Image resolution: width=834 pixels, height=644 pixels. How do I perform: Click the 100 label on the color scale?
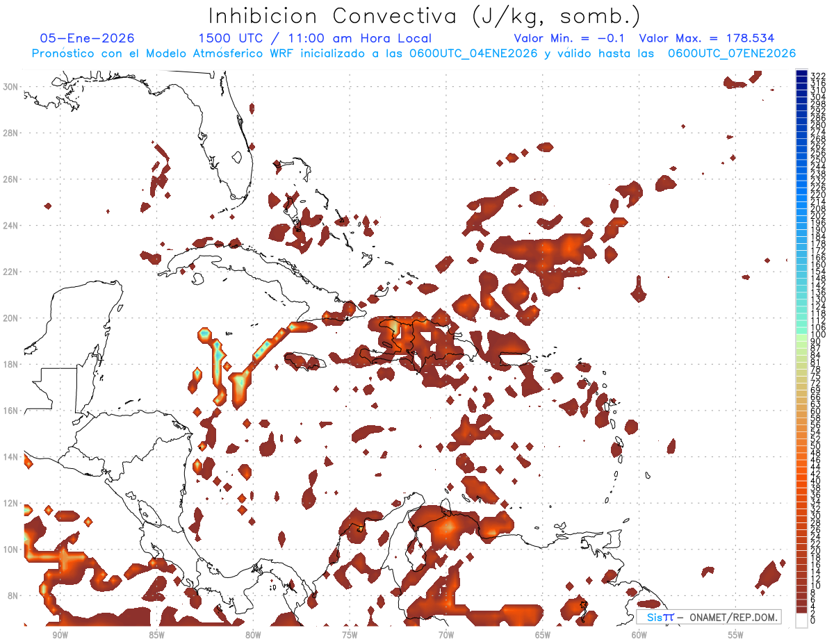818,334
